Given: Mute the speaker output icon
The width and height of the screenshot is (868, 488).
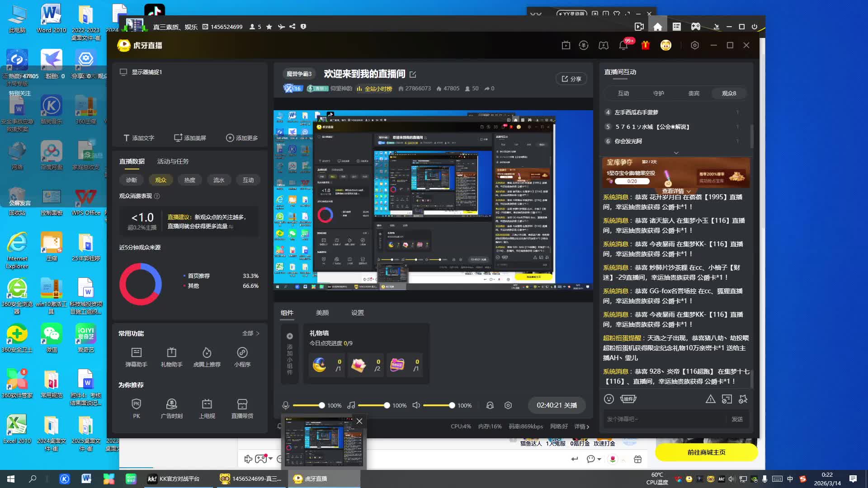Looking at the screenshot, I should [x=416, y=405].
